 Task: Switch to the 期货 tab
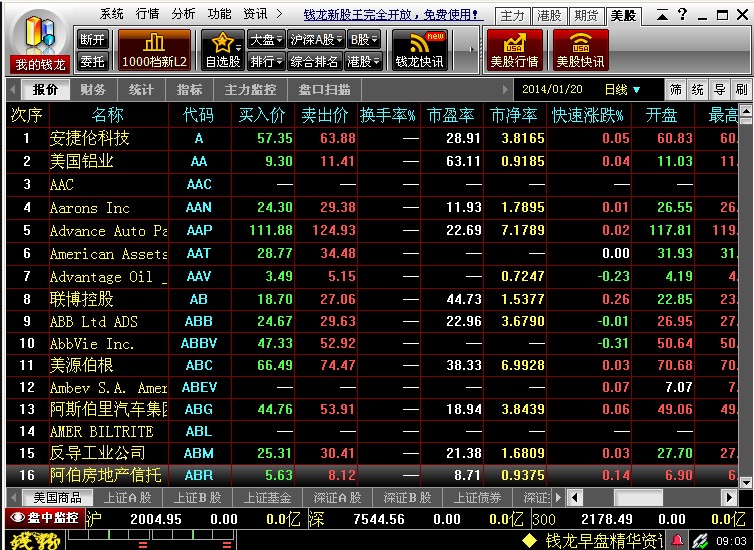pyautogui.click(x=586, y=16)
